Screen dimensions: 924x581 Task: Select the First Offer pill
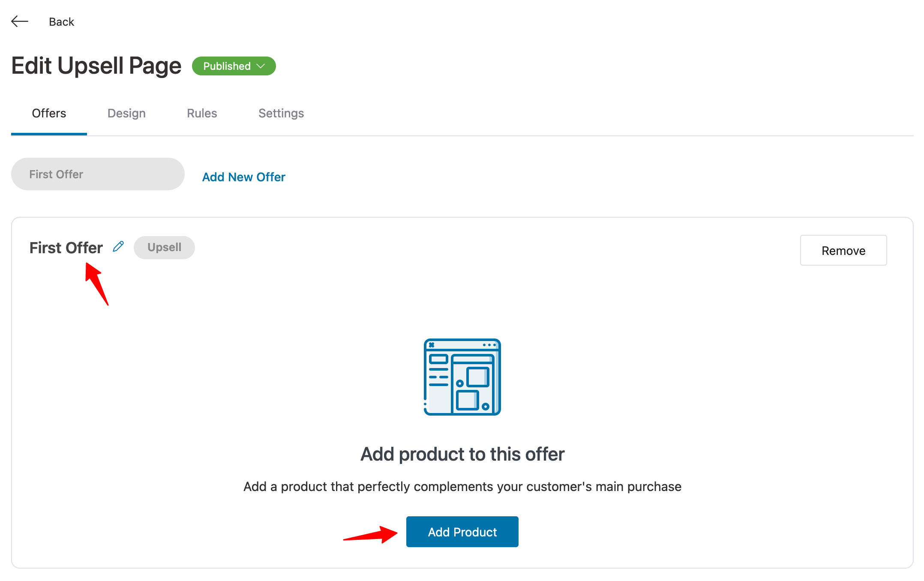[x=97, y=174]
